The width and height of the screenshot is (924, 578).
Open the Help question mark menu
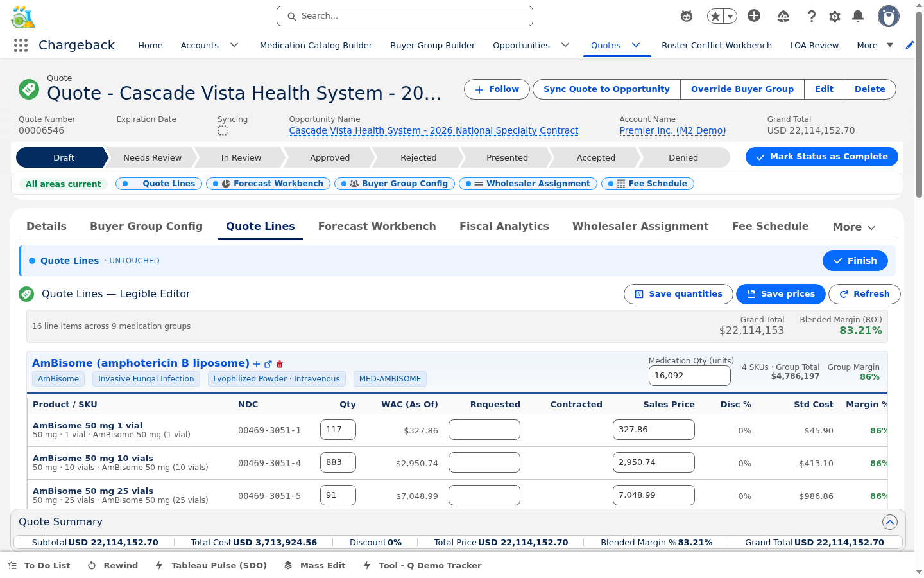[811, 16]
